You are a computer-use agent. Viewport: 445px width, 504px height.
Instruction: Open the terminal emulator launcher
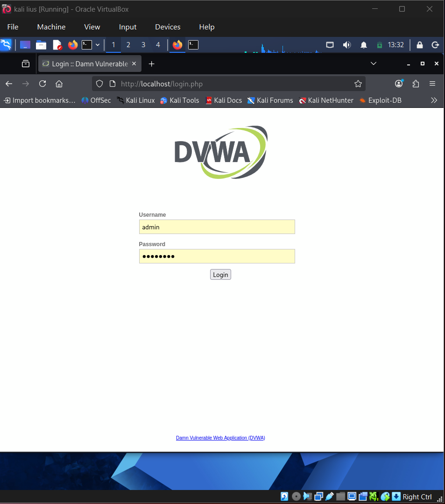coord(87,45)
